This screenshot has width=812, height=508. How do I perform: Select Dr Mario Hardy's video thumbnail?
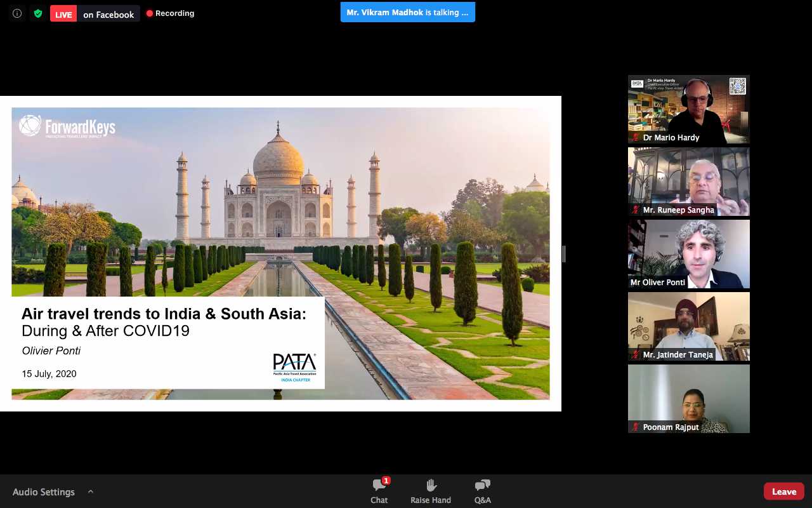click(688, 109)
